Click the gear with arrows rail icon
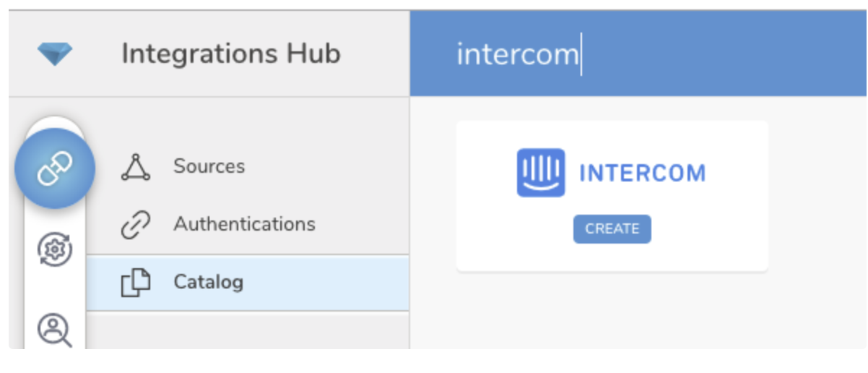 coord(55,250)
